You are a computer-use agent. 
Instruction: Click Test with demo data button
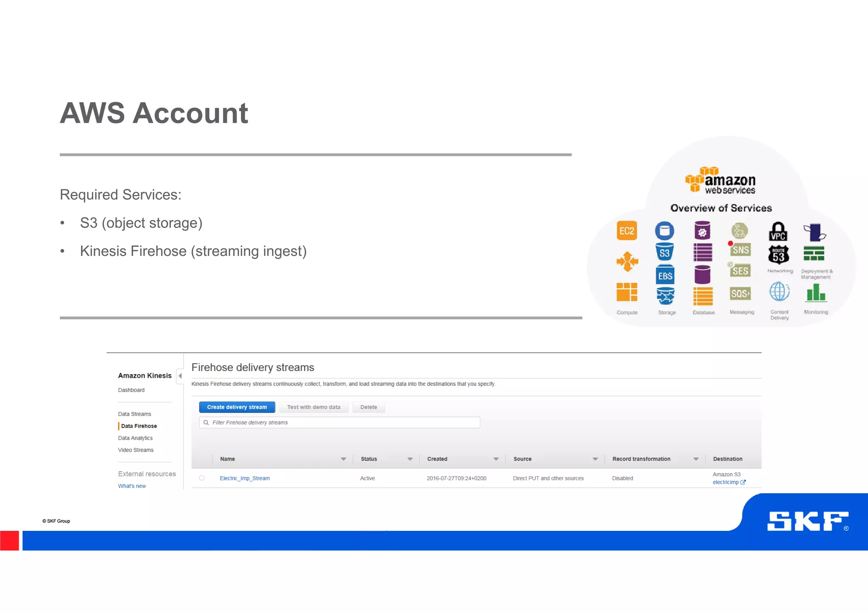point(314,407)
